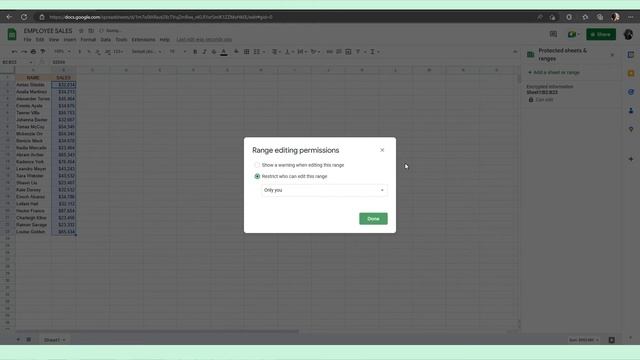Open the zoom level dropdown

62,52
